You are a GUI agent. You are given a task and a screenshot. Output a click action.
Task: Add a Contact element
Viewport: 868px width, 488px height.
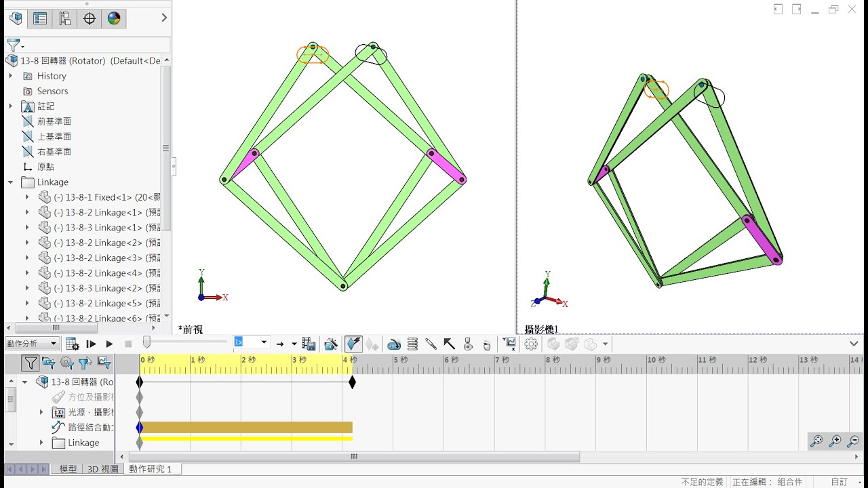[x=468, y=344]
